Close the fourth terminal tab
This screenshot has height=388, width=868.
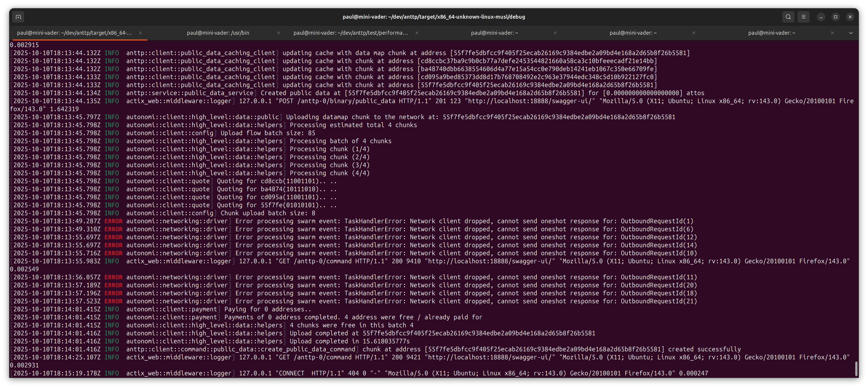tap(555, 33)
